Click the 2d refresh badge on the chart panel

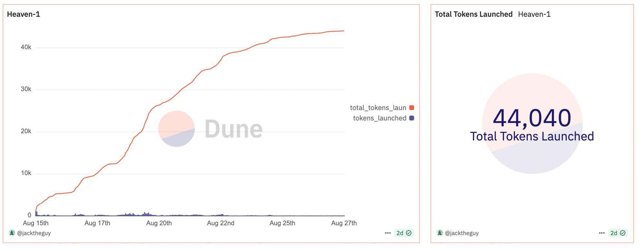click(x=400, y=233)
